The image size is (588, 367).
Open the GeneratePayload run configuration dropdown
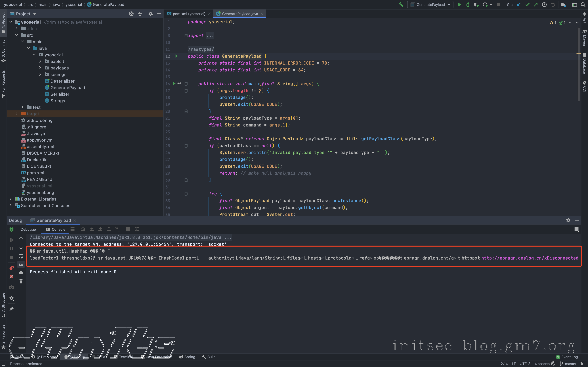[430, 5]
